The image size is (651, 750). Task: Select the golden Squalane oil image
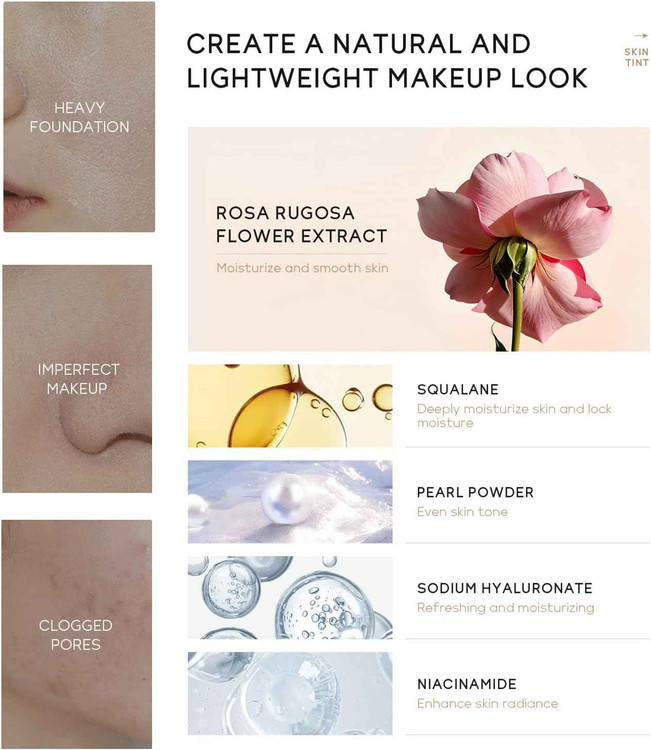tap(290, 406)
